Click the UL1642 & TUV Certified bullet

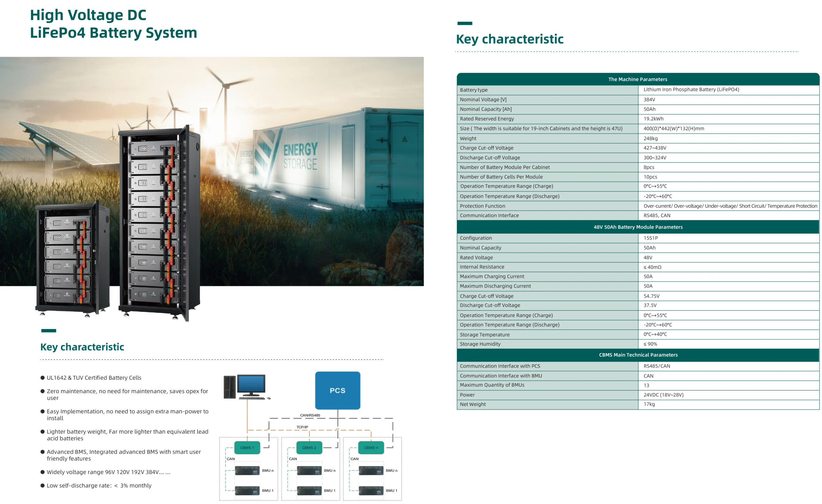click(94, 378)
